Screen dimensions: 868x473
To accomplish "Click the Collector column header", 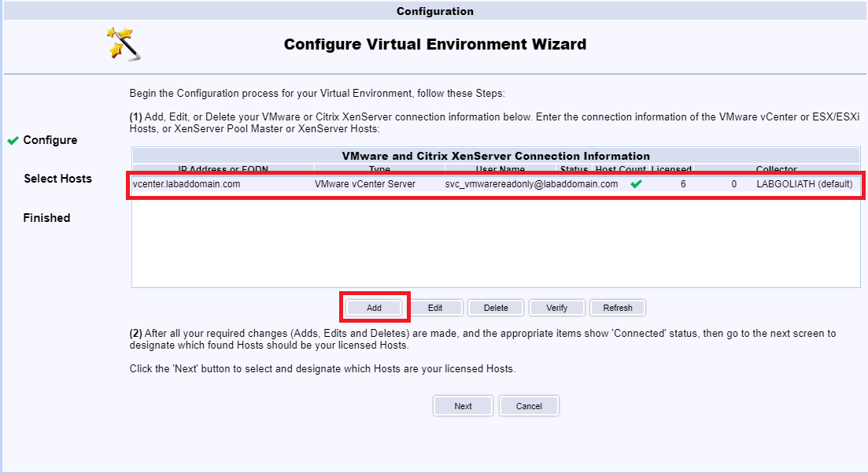I will click(x=776, y=169).
